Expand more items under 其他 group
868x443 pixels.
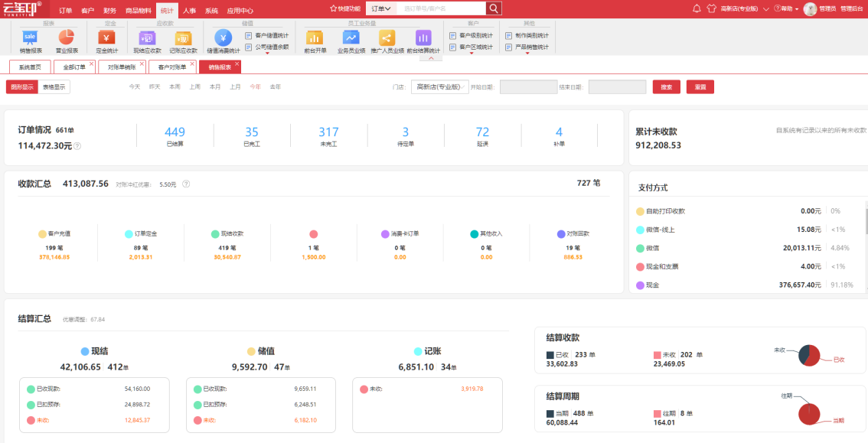(x=527, y=54)
